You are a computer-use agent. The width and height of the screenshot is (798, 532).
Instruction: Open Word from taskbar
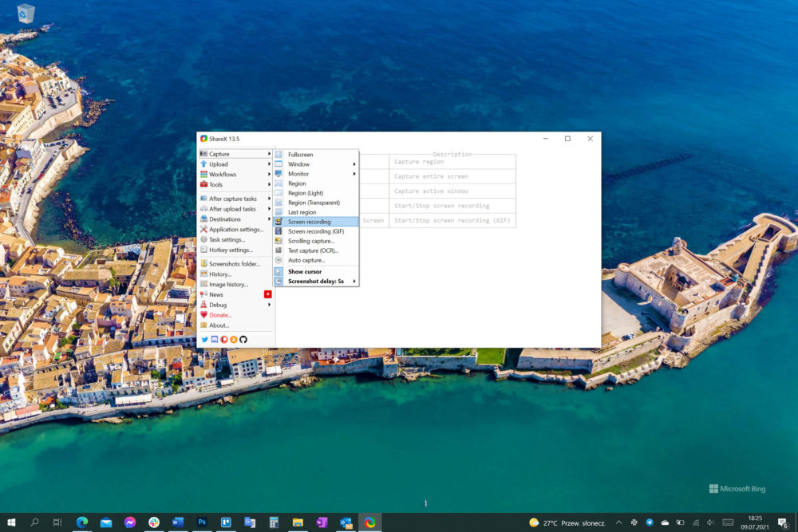coord(178,522)
